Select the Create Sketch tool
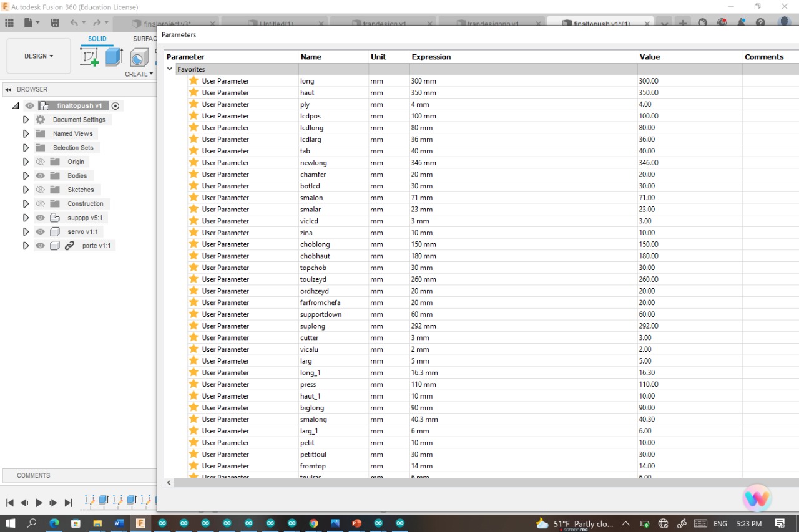This screenshot has width=799, height=532. pyautogui.click(x=89, y=57)
